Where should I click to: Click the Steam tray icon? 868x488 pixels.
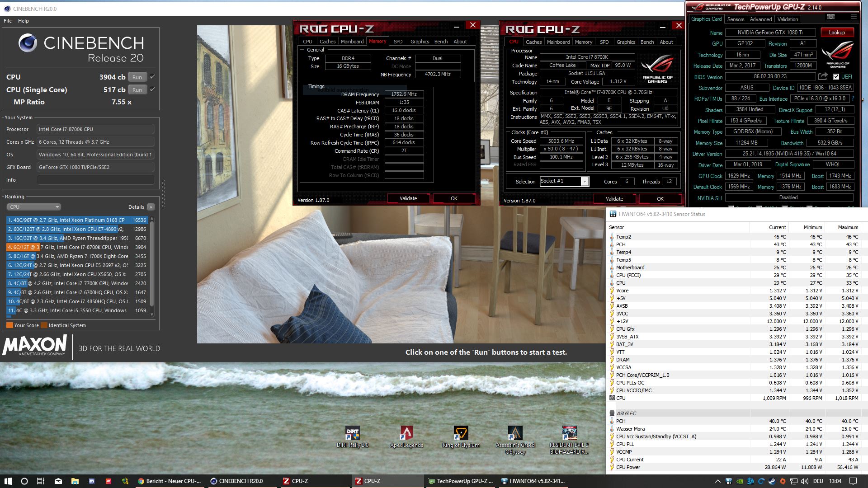(x=772, y=481)
